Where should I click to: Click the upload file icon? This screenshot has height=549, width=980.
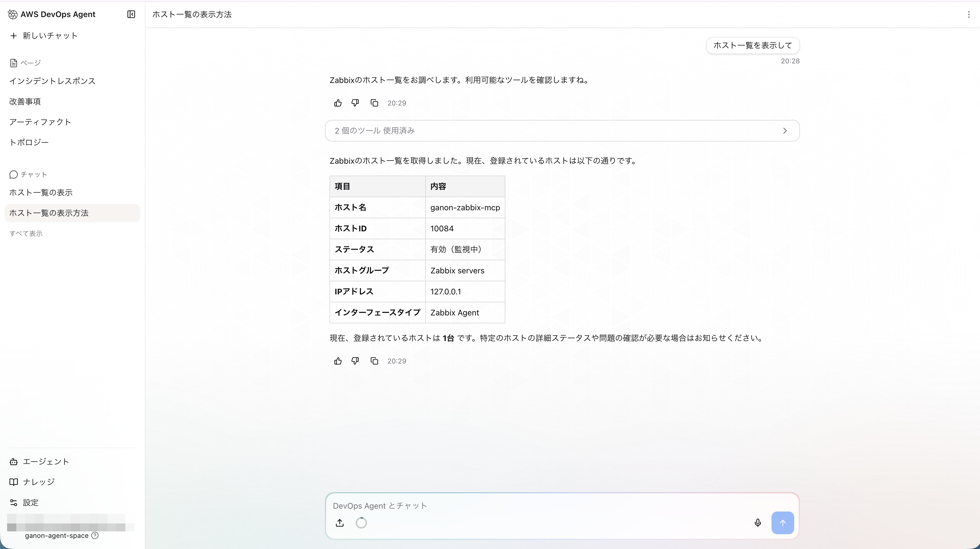(340, 523)
